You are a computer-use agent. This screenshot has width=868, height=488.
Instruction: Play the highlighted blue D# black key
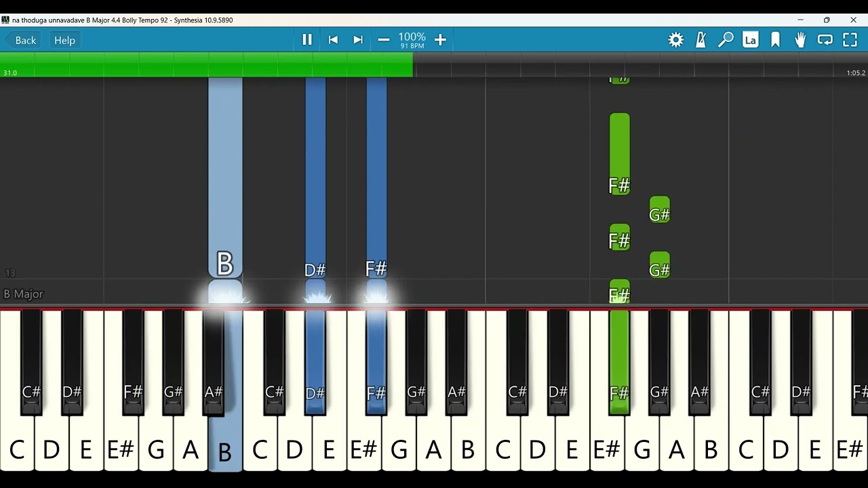click(x=315, y=363)
